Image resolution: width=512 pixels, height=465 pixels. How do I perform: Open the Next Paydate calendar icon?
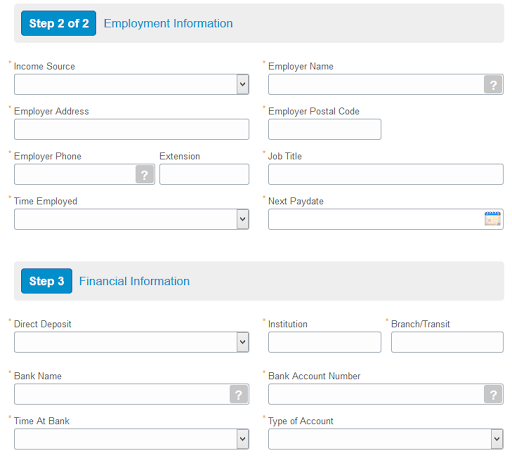[x=492, y=219]
